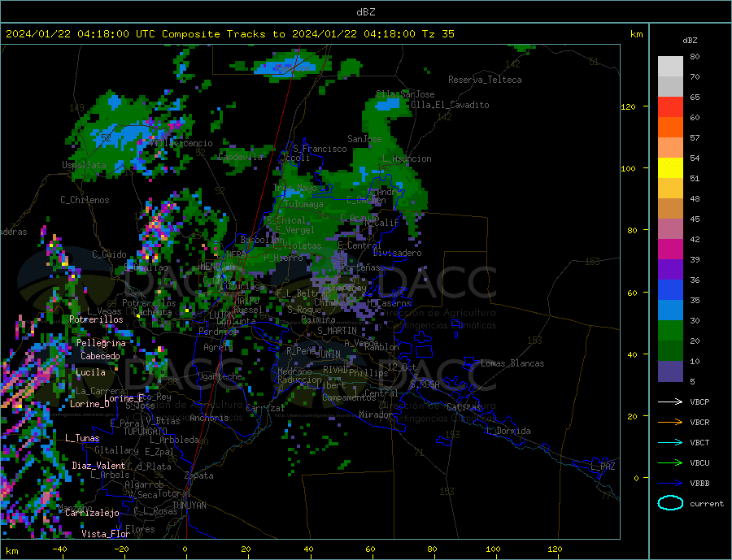
Task: Select the 70 dBZ gray color swatch
Action: (x=670, y=87)
